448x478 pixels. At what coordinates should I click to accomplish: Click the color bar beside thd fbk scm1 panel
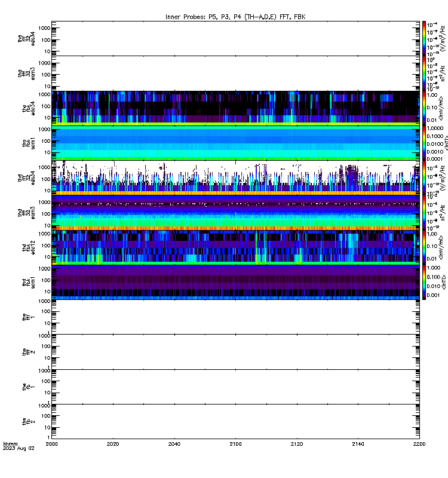point(424,282)
